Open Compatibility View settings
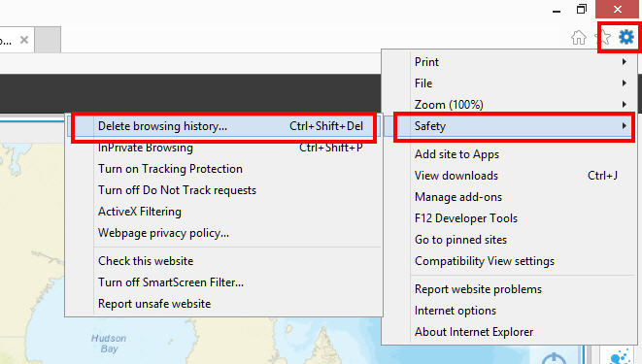 click(509, 260)
